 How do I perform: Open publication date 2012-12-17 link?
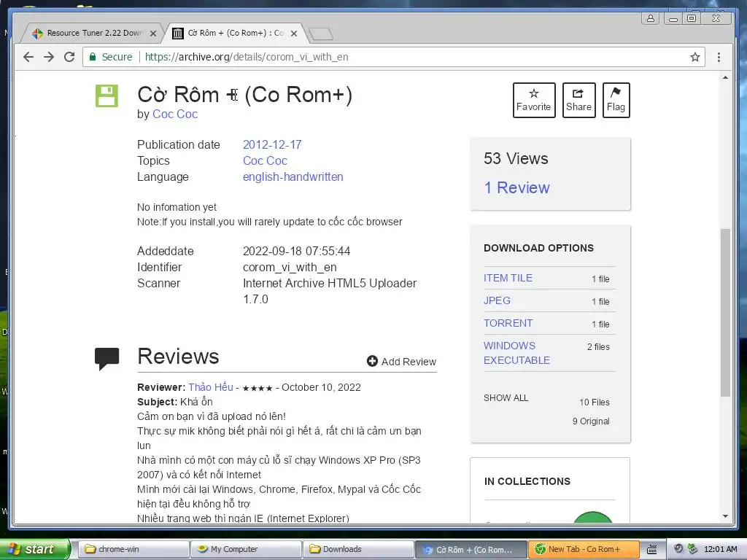(x=272, y=145)
